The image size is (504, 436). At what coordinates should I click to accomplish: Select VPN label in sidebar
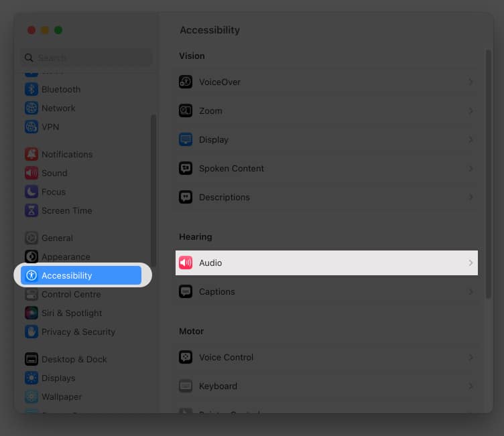click(x=50, y=127)
